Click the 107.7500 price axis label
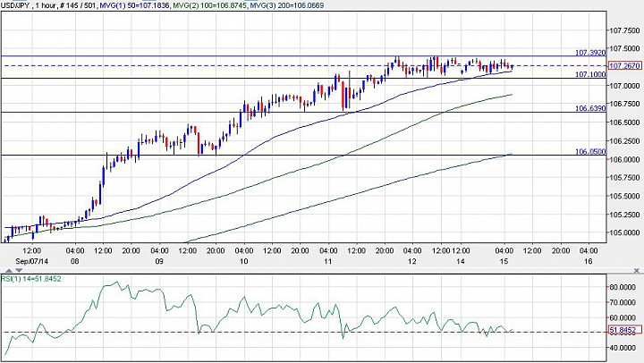This screenshot has height=363, width=644. (624, 30)
